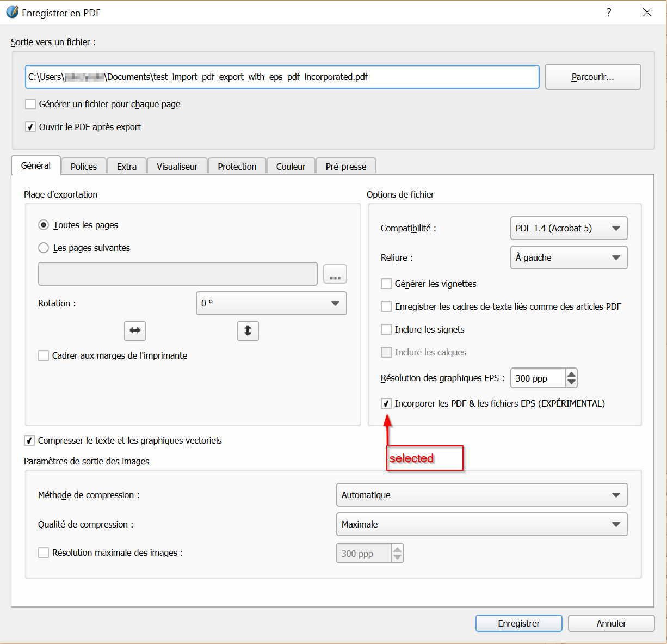Decrease the EPS graphics resolution with the down arrow
Viewport: 667px width, 644px height.
point(571,382)
